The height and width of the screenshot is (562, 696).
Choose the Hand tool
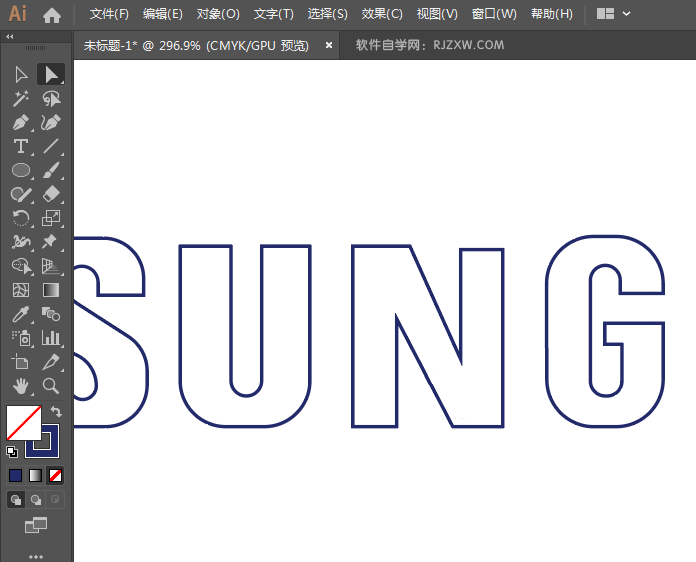pos(21,386)
